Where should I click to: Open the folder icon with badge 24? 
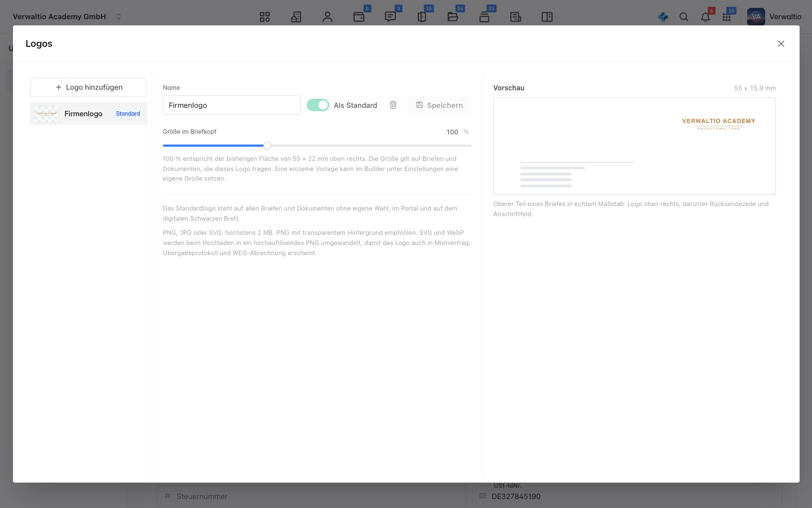point(453,17)
